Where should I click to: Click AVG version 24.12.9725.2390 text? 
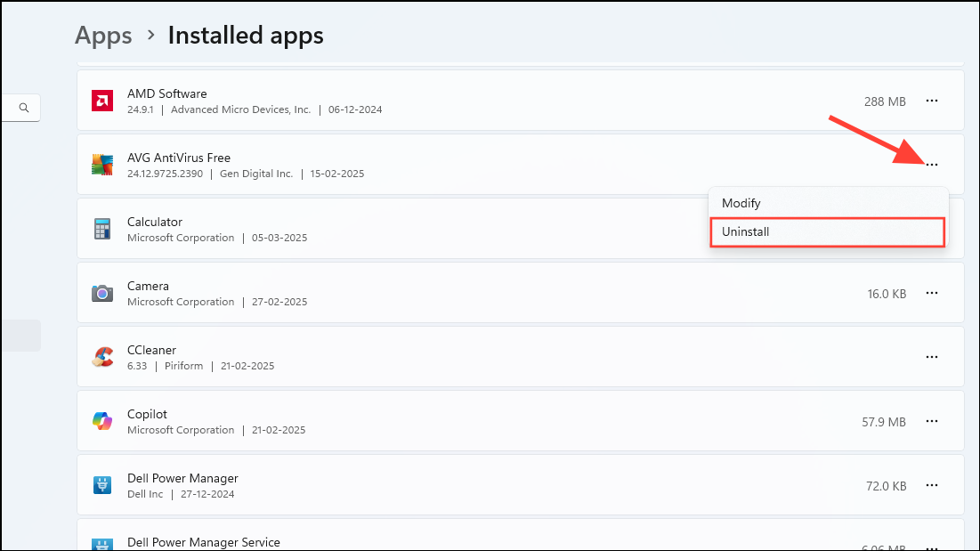click(x=165, y=174)
